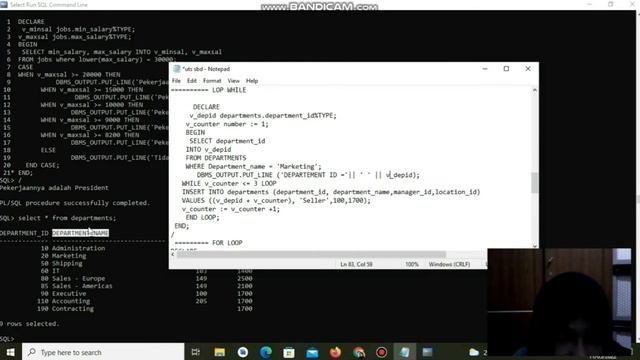The image size is (640, 360).
Task: Click the webcam overlay video
Action: coord(560,302)
